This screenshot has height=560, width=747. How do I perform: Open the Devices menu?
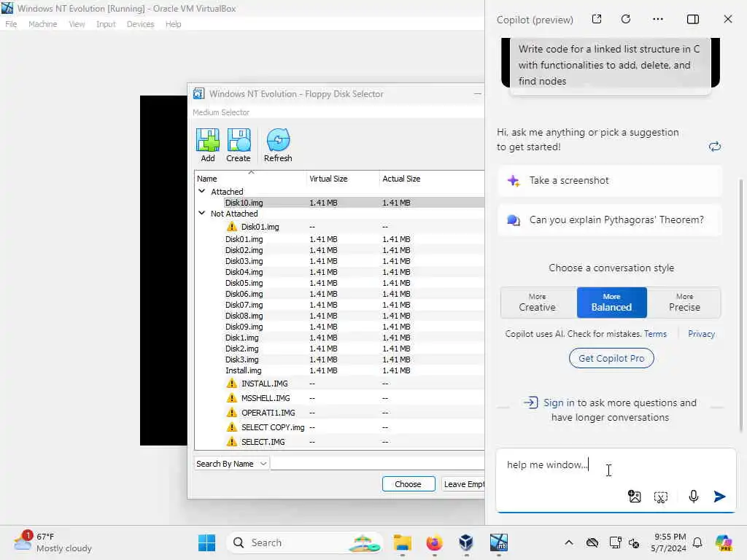pos(140,24)
